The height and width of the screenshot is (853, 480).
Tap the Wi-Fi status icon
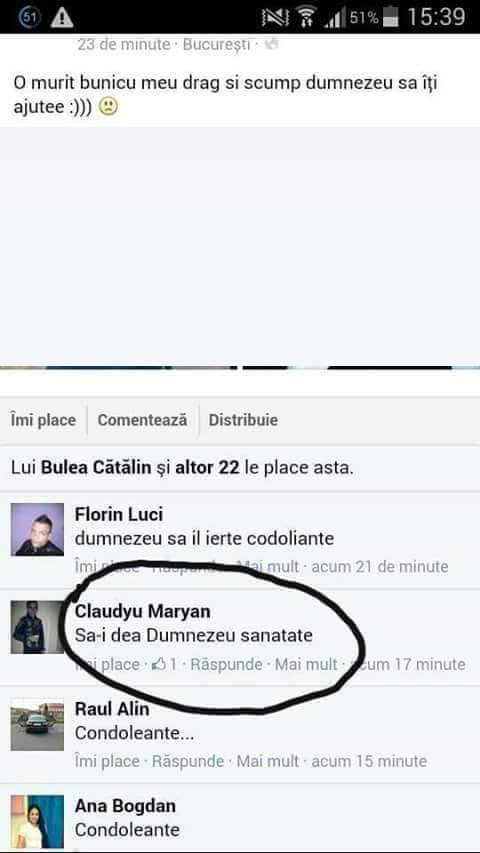click(307, 18)
